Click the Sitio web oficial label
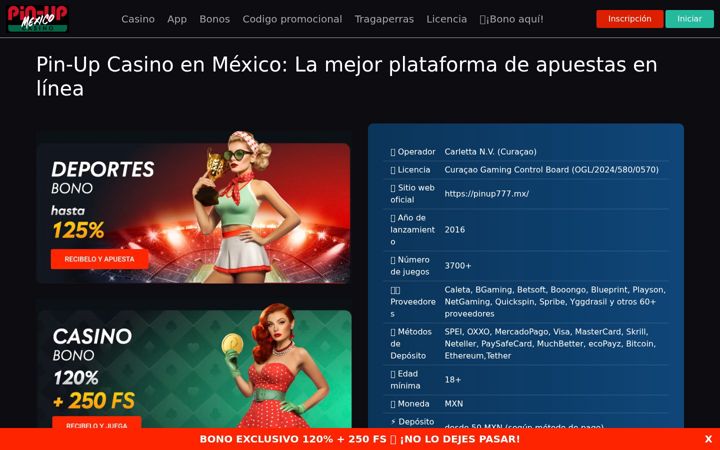Viewport: 720px width, 450px height. [412, 194]
